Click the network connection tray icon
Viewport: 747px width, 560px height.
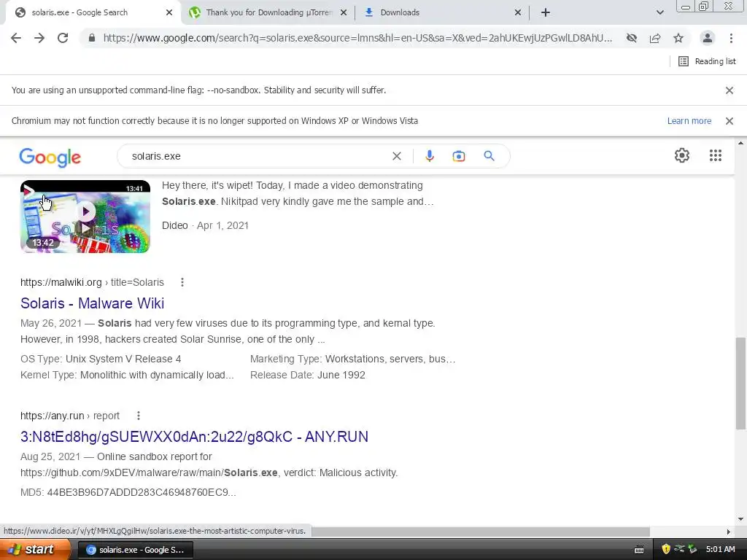[679, 549]
